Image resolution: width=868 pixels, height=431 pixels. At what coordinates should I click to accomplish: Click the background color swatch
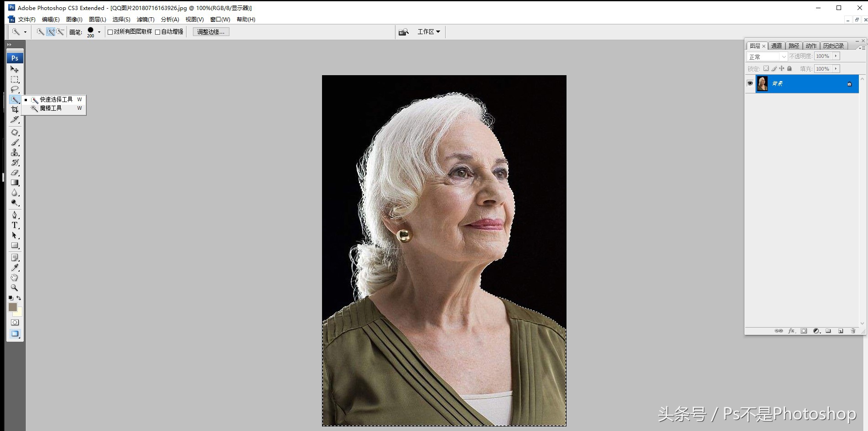[x=19, y=313]
